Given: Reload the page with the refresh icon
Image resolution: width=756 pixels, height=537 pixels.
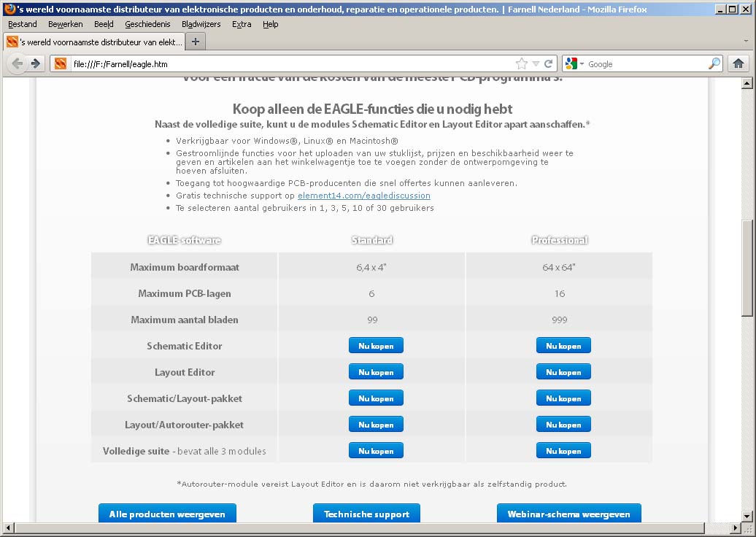Looking at the screenshot, I should [x=548, y=63].
